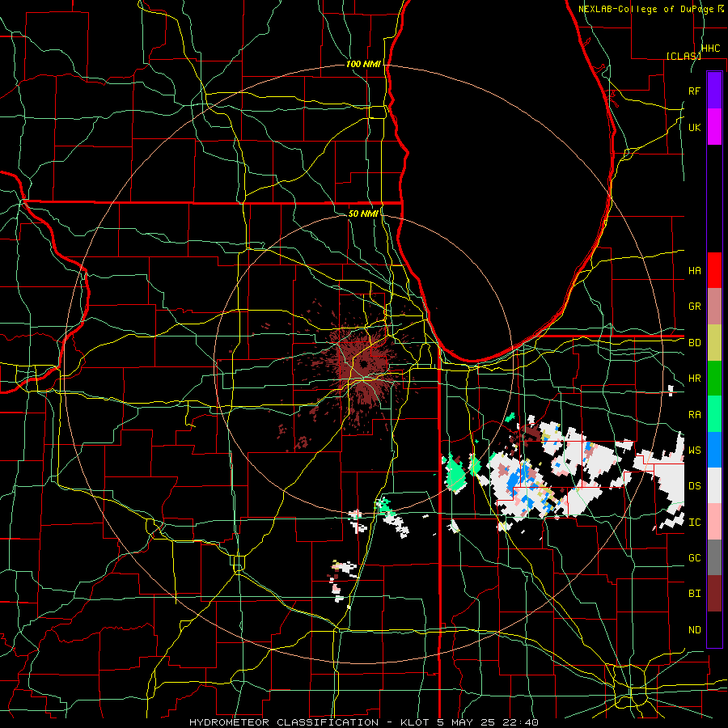Click the ND legend label
Viewport: 728px width, 728px height.
coord(694,629)
